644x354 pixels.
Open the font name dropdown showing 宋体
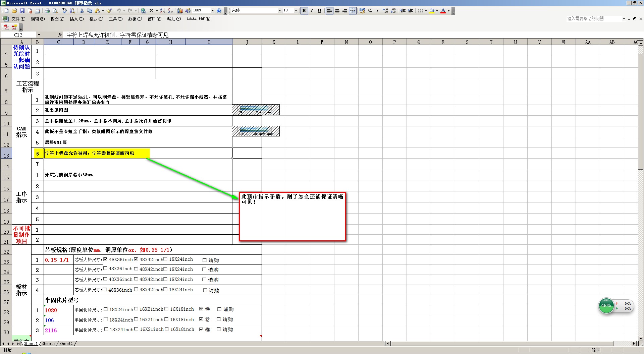click(x=280, y=11)
